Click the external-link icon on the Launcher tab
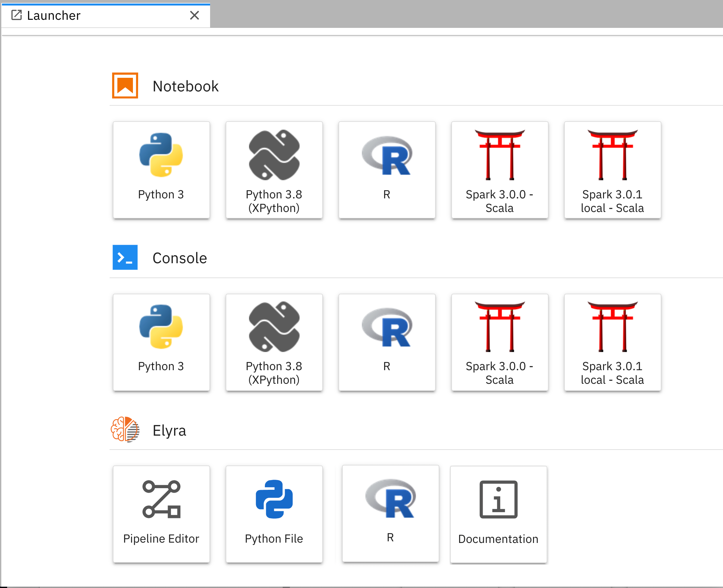Image resolution: width=723 pixels, height=588 pixels. tap(17, 15)
